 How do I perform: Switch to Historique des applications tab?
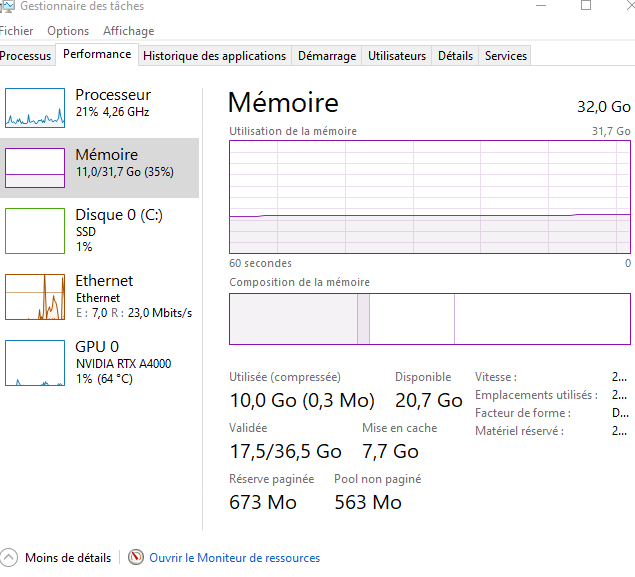(214, 56)
